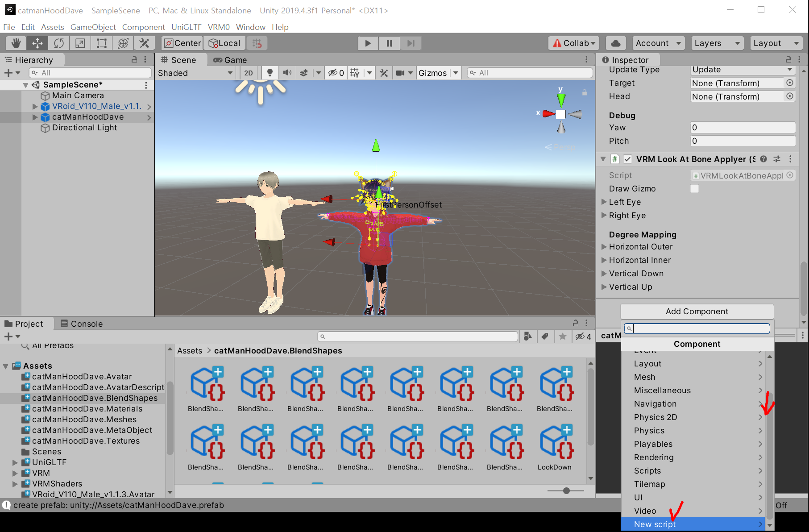Open VRM Look At component menu
Screen dimensions: 809x532
coord(790,159)
